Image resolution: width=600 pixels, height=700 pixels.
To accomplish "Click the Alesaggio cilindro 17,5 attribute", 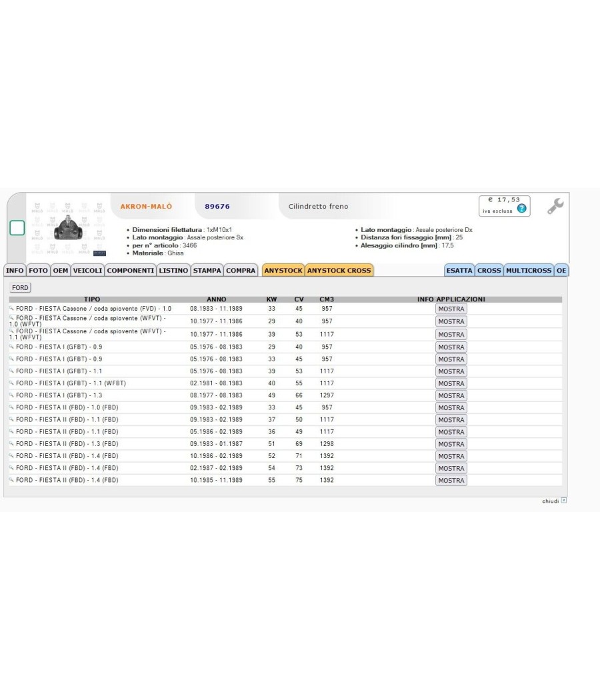I will pos(407,245).
